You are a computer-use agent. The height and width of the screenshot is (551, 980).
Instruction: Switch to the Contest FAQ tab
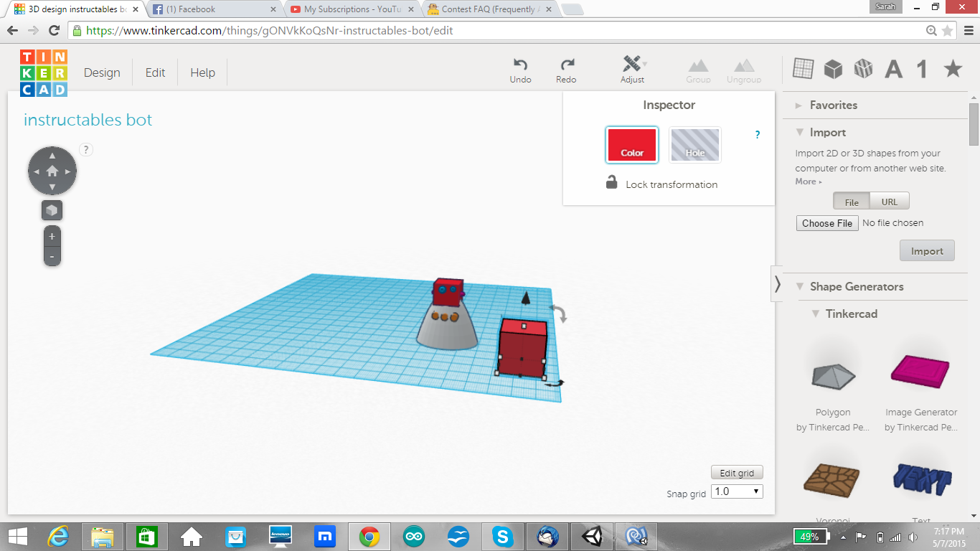[490, 9]
